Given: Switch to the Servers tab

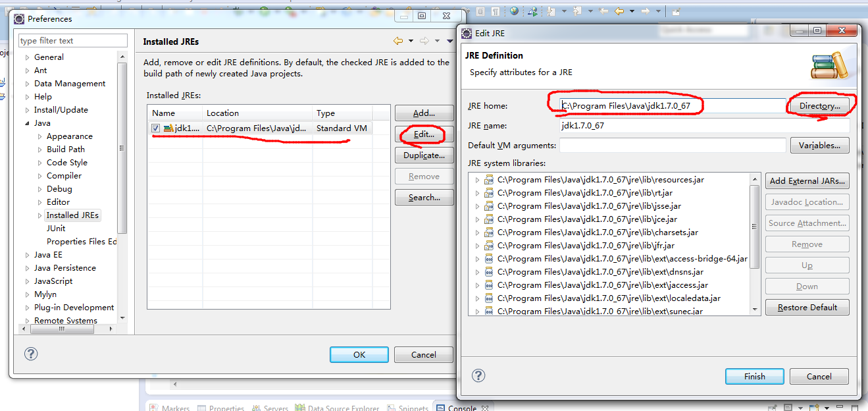Looking at the screenshot, I should pyautogui.click(x=270, y=408).
